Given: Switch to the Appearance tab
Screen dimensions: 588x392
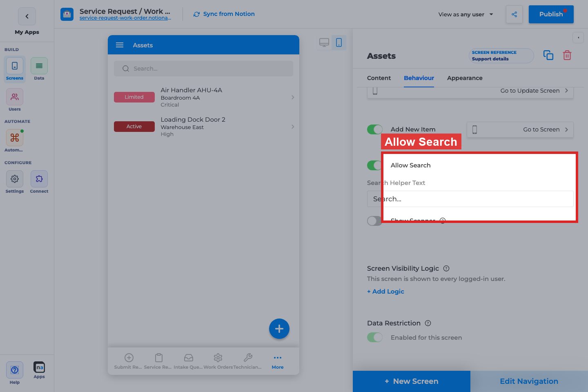Looking at the screenshot, I should 465,78.
